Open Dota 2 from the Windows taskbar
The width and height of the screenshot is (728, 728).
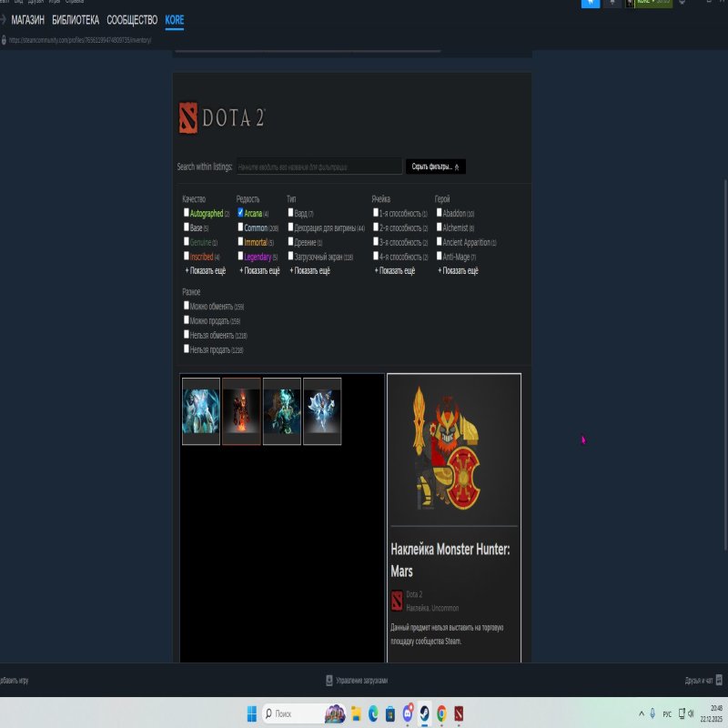point(459,713)
